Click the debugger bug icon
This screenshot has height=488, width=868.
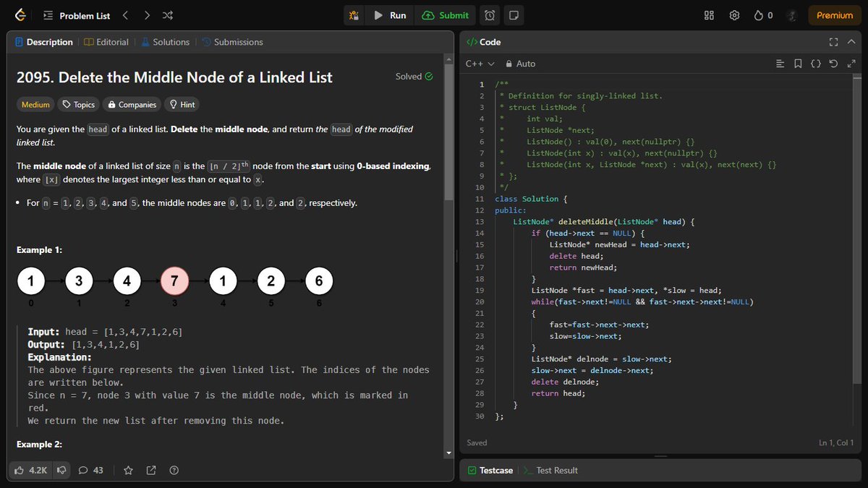354,15
